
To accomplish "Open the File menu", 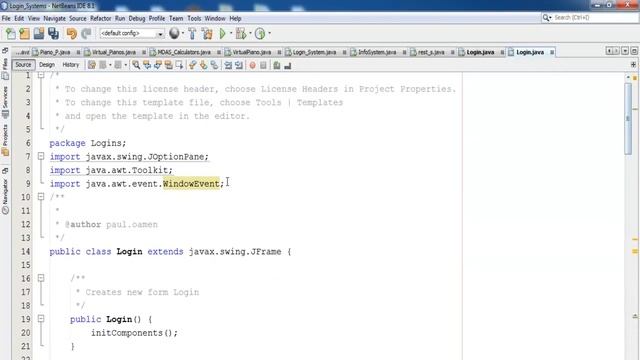I will tap(6, 18).
